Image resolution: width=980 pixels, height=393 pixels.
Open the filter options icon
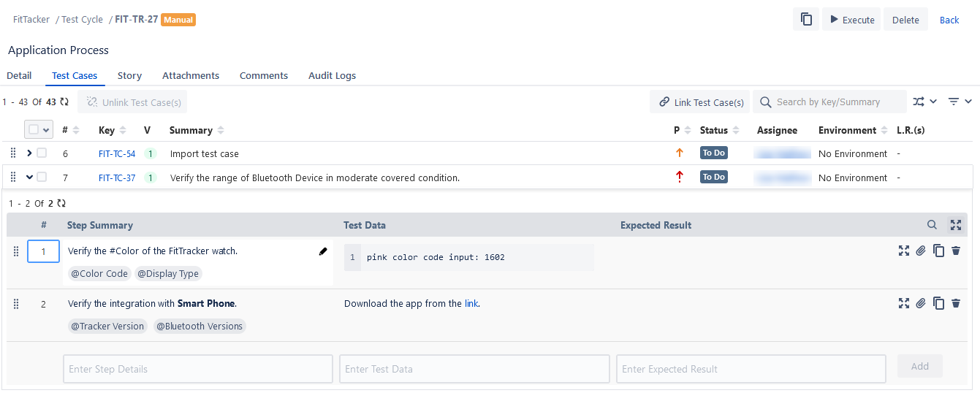(x=954, y=102)
